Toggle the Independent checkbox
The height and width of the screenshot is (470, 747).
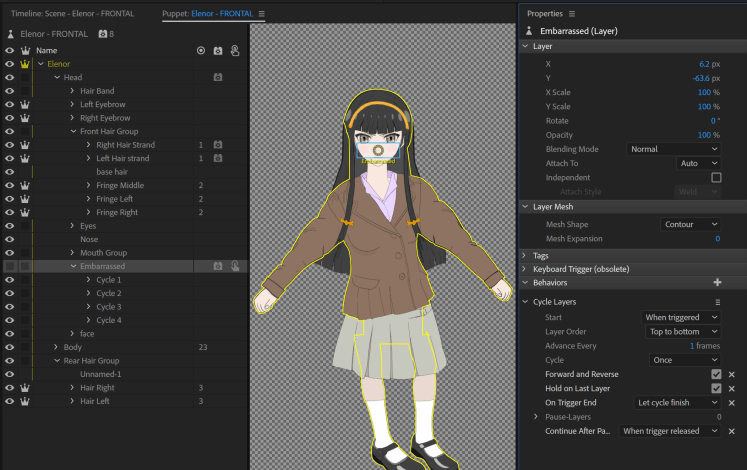715,177
